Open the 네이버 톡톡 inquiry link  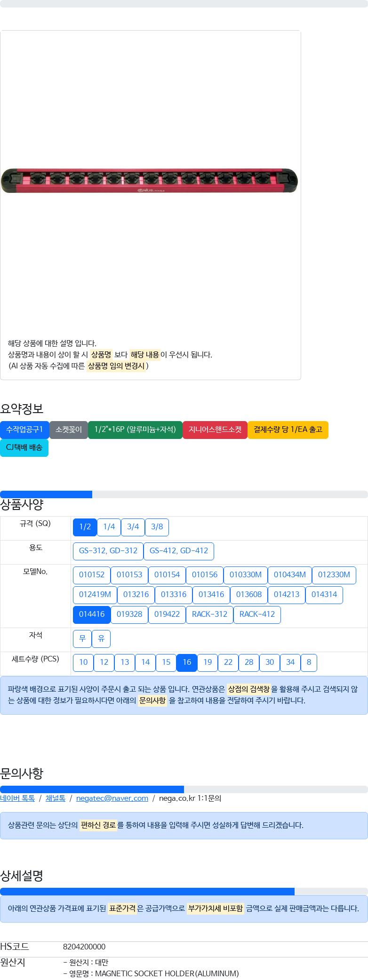coord(17,798)
